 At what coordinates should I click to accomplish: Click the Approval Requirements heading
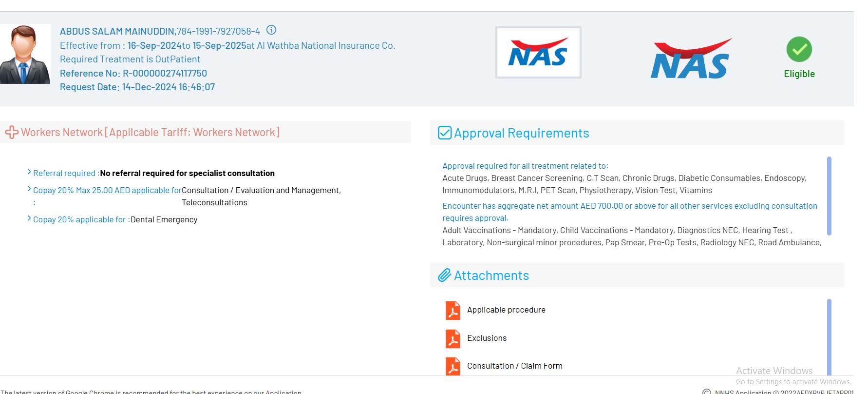(x=522, y=133)
